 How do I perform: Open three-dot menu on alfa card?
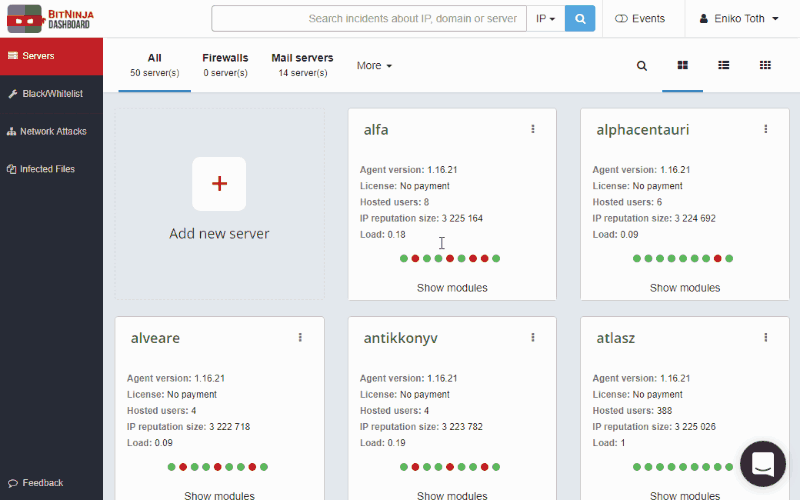(x=533, y=129)
